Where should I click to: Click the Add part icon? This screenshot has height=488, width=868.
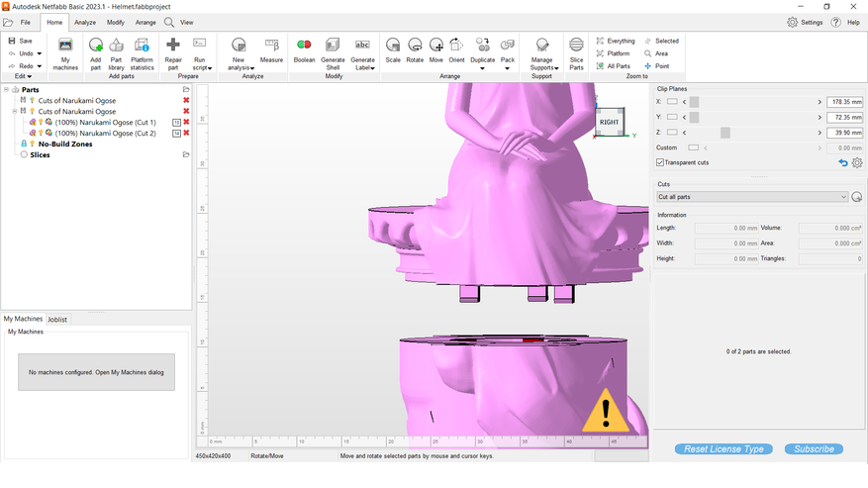point(96,46)
